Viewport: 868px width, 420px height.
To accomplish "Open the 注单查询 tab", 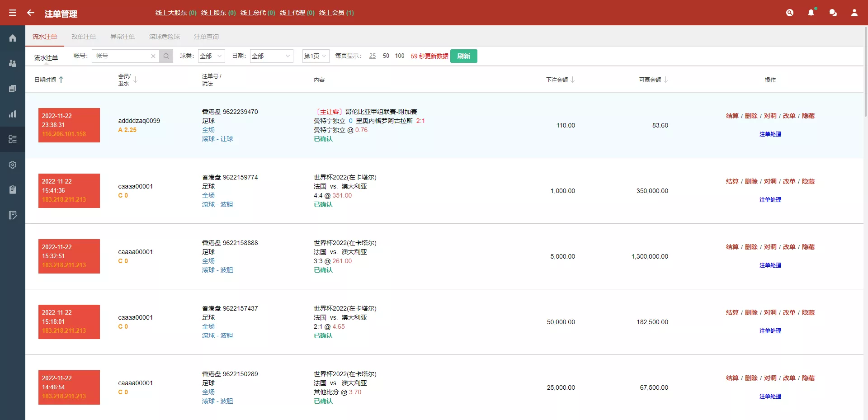I will click(x=206, y=37).
